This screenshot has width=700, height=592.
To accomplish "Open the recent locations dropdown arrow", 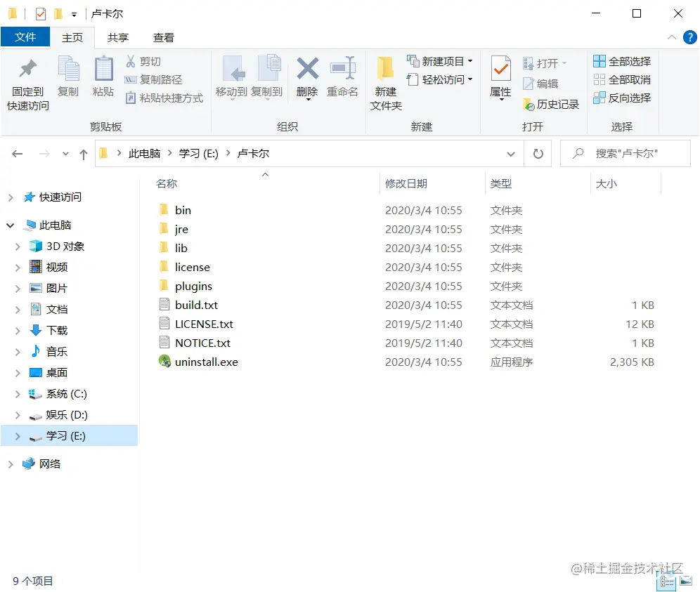I will coord(65,154).
